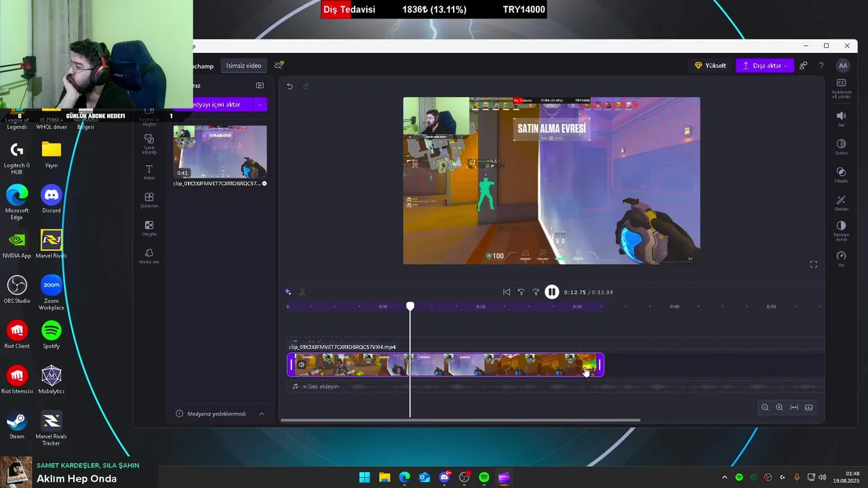Pause playback with the pause button
868x488 pixels.
[x=552, y=292]
